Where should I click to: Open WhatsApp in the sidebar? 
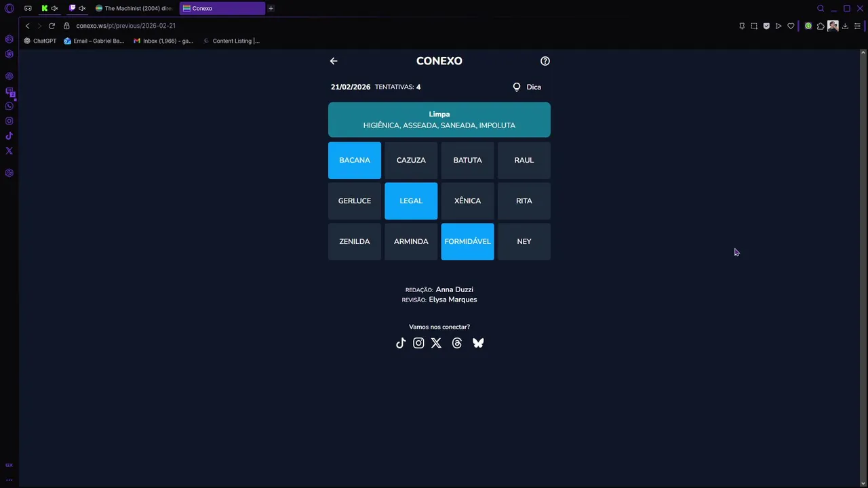9,106
